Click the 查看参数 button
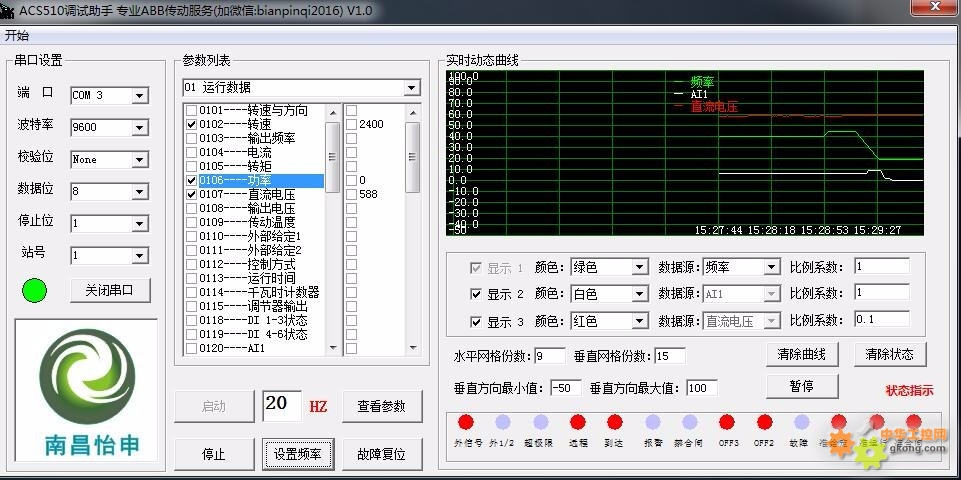The image size is (961, 480). pos(381,406)
